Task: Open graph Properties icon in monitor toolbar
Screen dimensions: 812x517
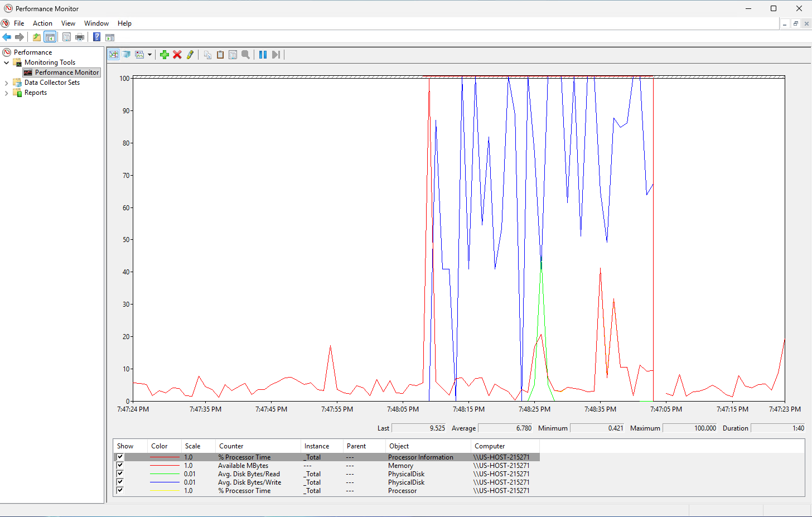Action: (x=233, y=55)
